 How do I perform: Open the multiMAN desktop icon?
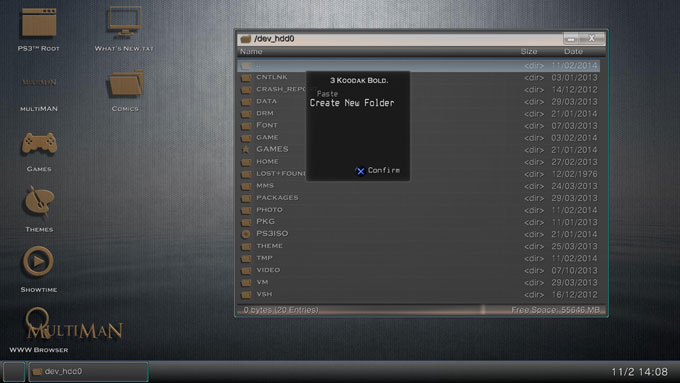pyautogui.click(x=39, y=82)
